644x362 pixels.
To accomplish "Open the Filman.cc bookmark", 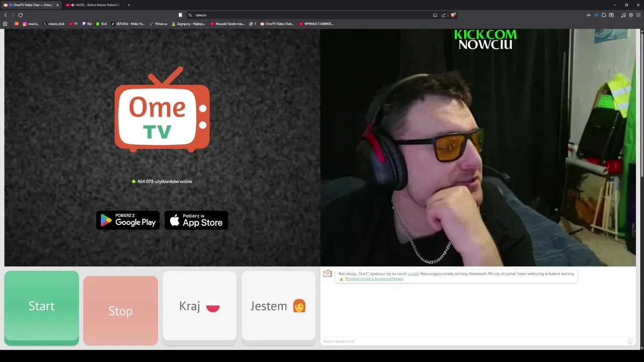I will pos(158,24).
